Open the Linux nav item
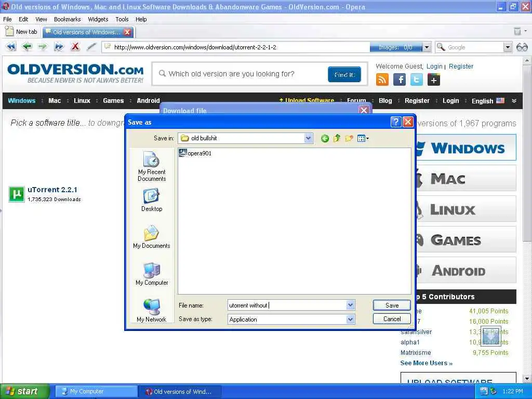 82,101
